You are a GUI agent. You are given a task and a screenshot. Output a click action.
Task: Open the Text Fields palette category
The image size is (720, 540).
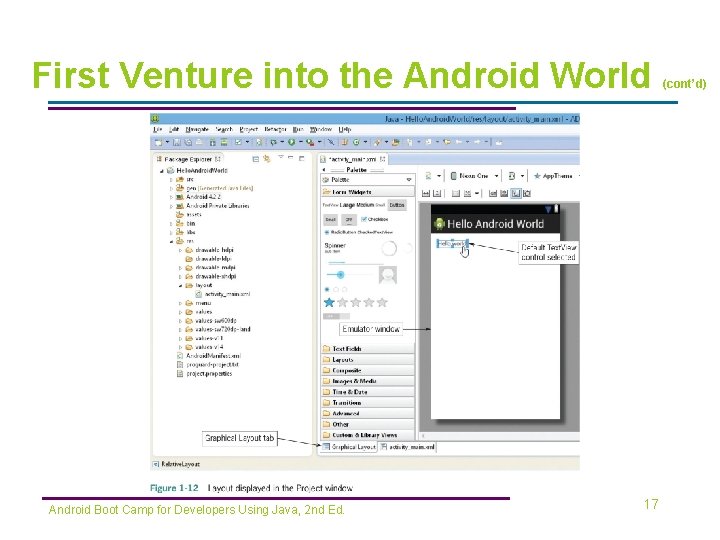(368, 349)
